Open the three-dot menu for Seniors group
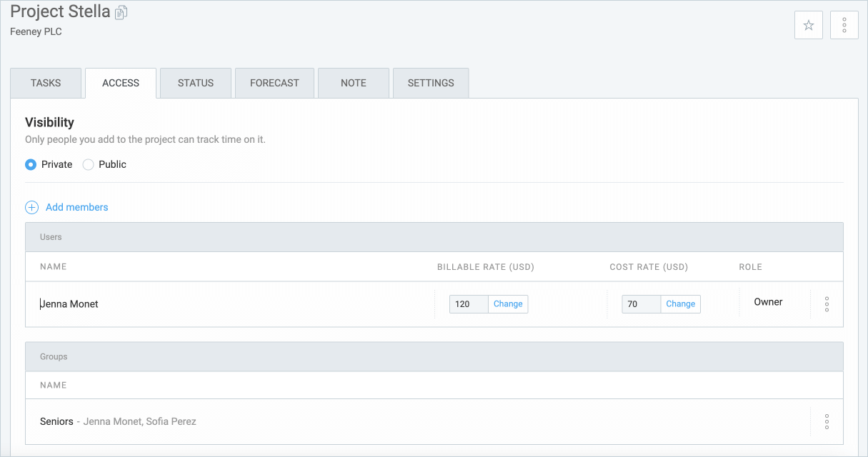 (x=827, y=421)
